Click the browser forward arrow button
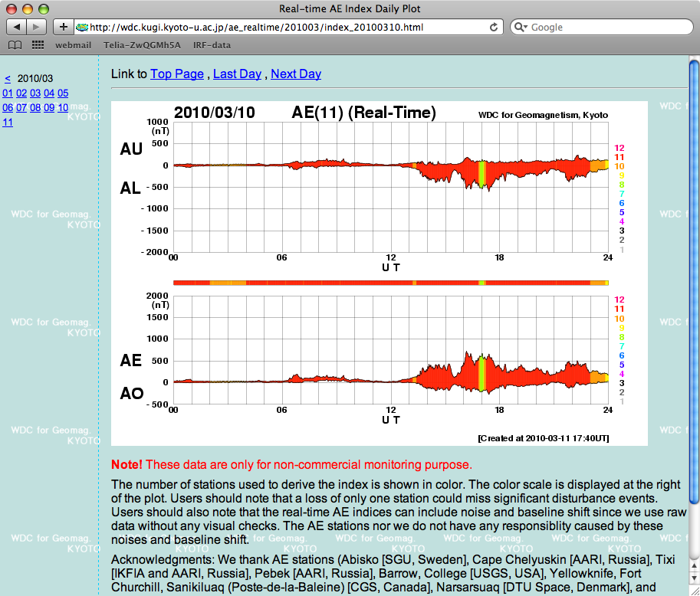Image resolution: width=700 pixels, height=596 pixels. point(37,27)
